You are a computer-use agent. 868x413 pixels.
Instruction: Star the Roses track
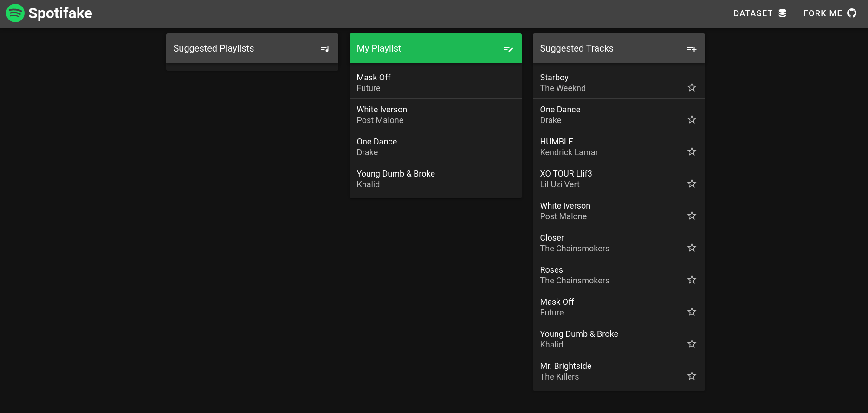tap(692, 280)
